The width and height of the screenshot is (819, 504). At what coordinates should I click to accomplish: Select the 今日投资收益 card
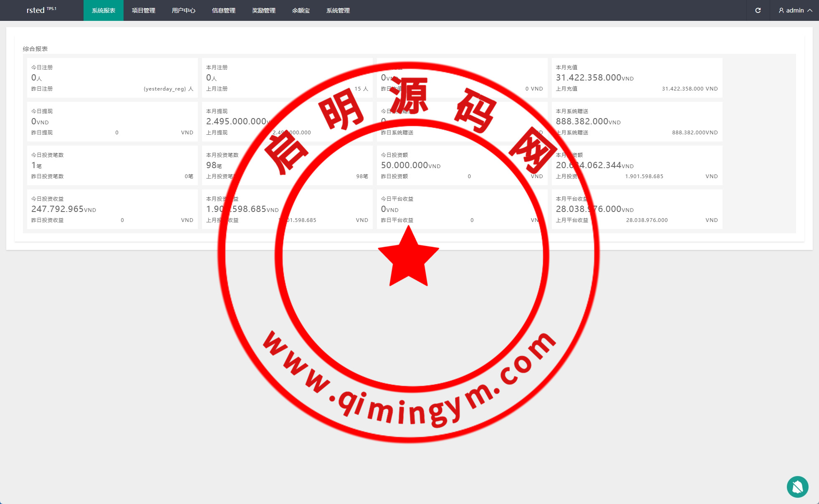click(112, 209)
